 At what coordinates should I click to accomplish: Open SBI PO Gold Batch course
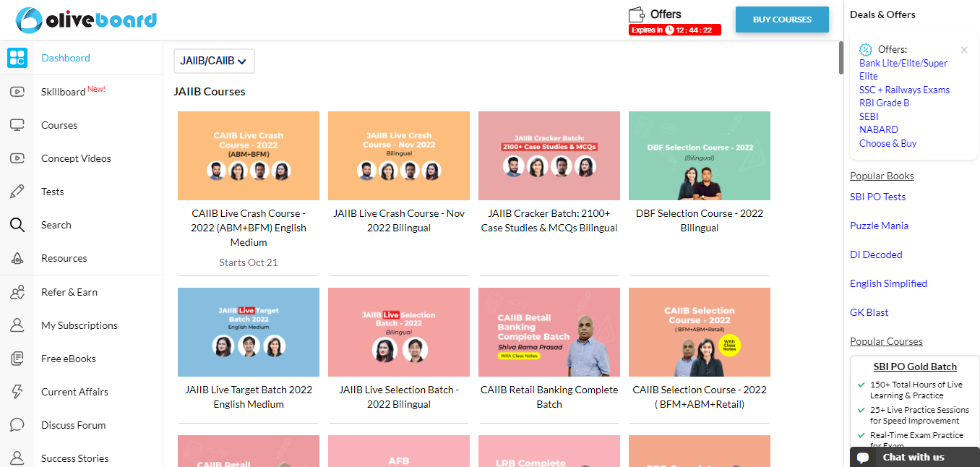915,367
